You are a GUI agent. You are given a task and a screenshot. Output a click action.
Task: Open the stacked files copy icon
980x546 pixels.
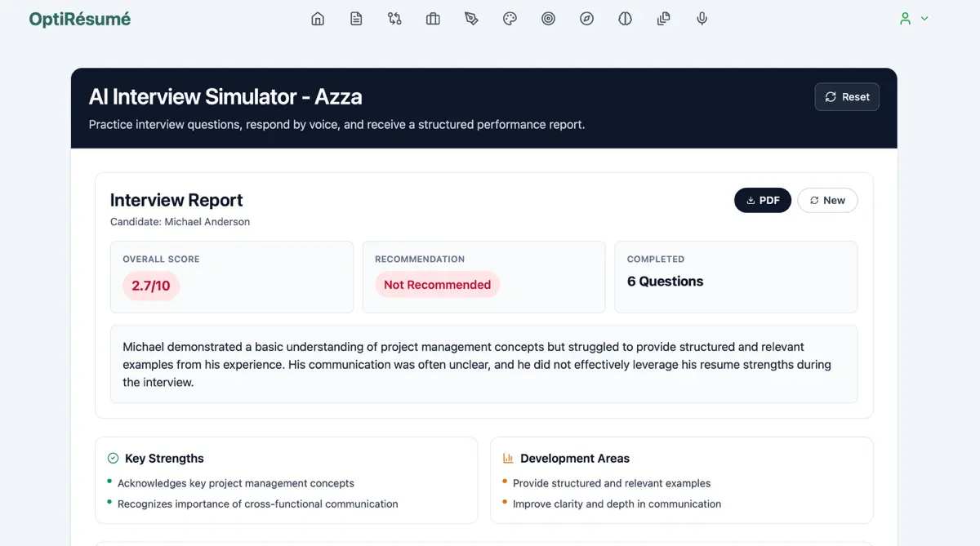(663, 19)
